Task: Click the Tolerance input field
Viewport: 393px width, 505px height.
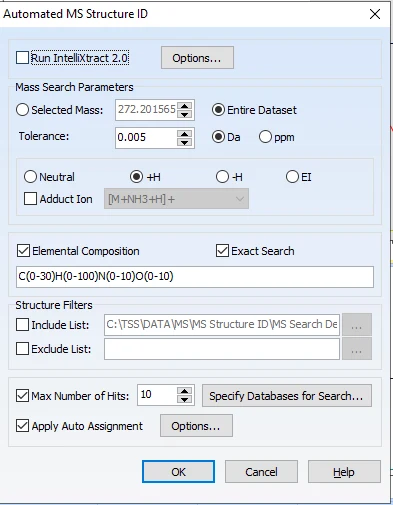Action: pyautogui.click(x=147, y=137)
